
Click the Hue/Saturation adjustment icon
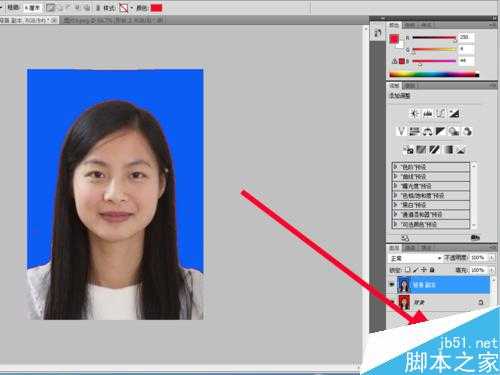tap(414, 131)
